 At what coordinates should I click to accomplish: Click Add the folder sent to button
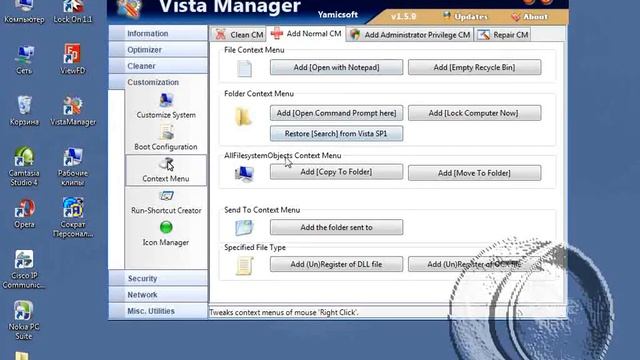click(336, 227)
